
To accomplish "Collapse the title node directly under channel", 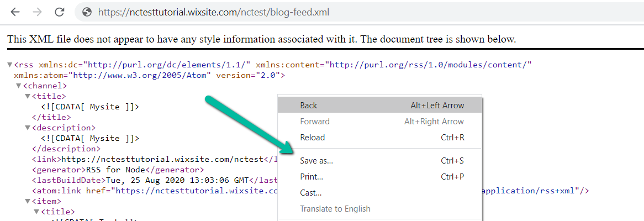I will 28,97.
